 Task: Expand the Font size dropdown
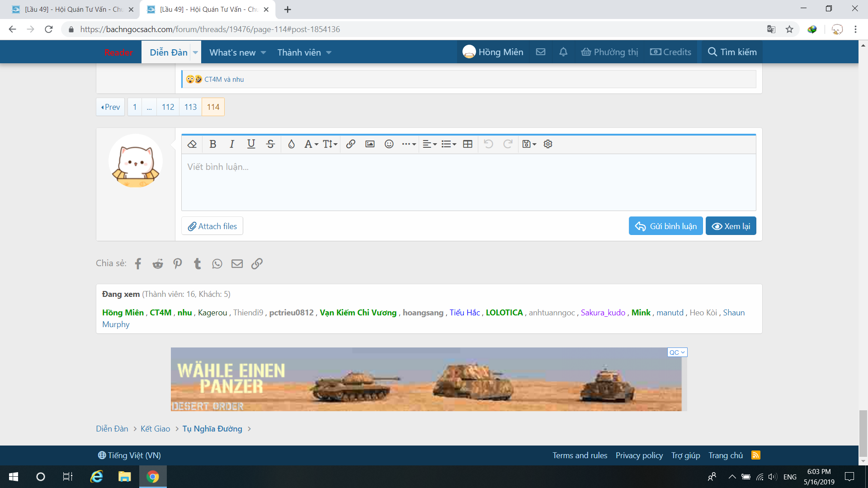coord(330,144)
